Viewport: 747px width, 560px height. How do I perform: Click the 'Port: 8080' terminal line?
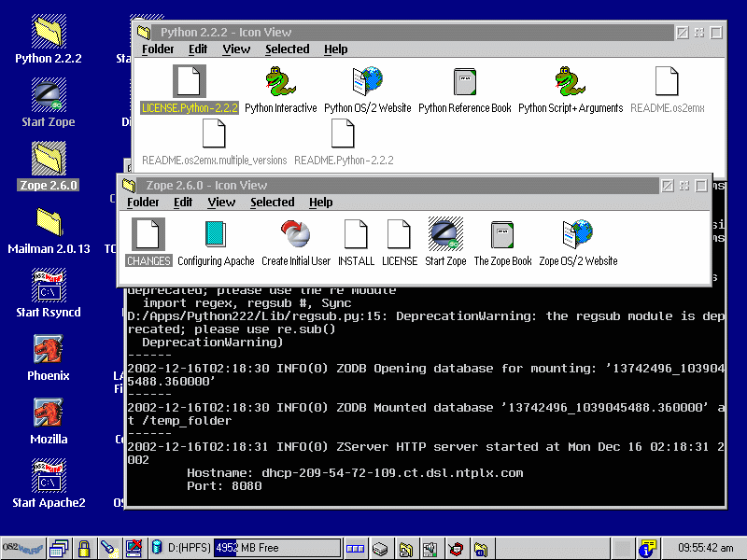(224, 485)
